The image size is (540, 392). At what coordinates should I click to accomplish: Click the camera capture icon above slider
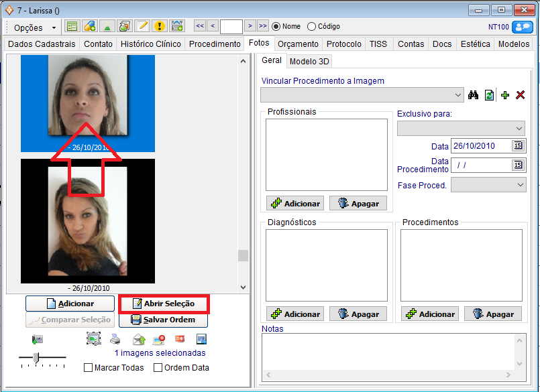pos(36,339)
